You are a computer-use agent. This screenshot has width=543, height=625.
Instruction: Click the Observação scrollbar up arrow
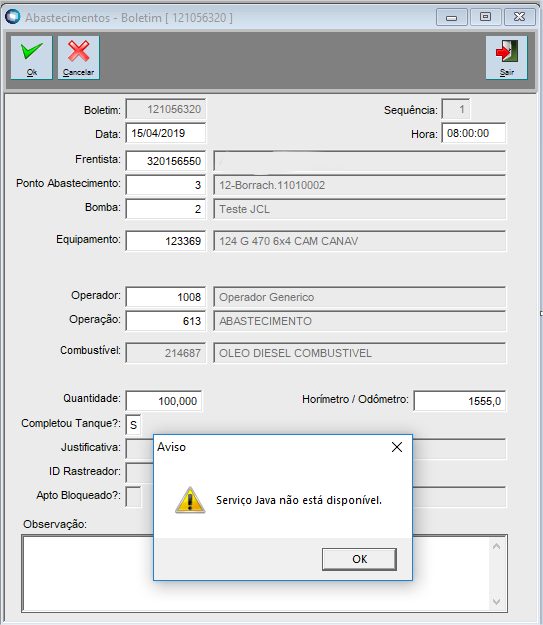click(x=496, y=546)
